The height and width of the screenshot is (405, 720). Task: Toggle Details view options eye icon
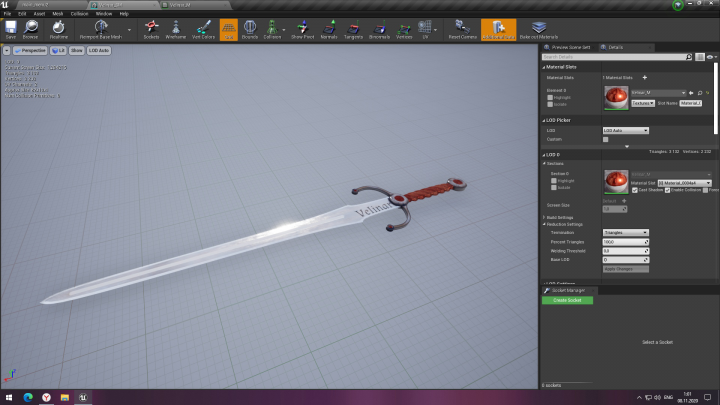point(710,57)
